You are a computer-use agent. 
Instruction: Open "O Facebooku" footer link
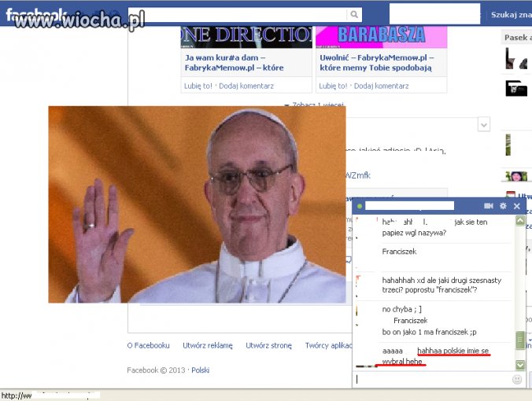pos(148,345)
